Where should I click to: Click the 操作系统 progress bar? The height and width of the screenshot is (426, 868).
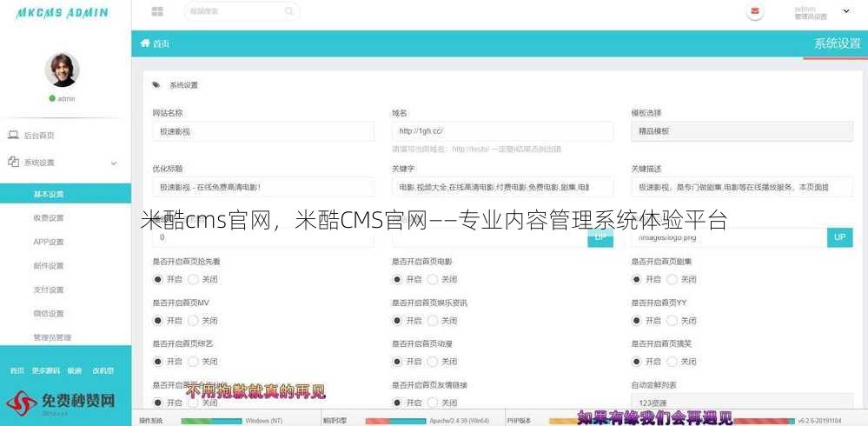[x=211, y=421]
